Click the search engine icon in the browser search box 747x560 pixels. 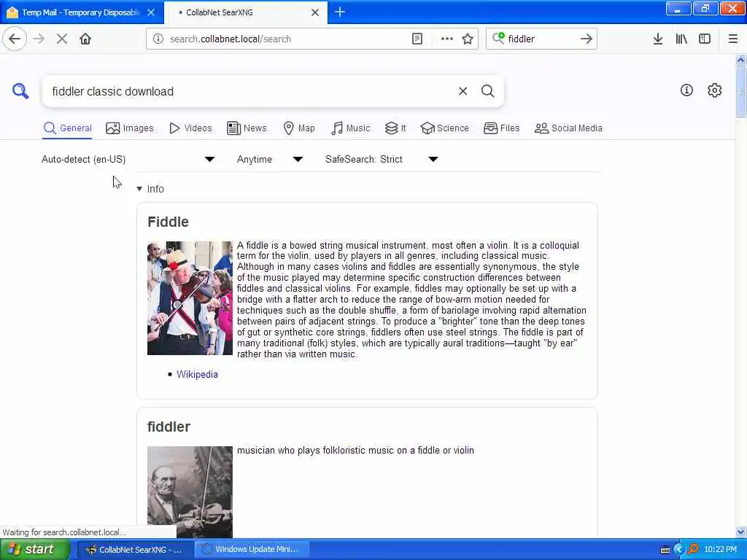(x=498, y=38)
